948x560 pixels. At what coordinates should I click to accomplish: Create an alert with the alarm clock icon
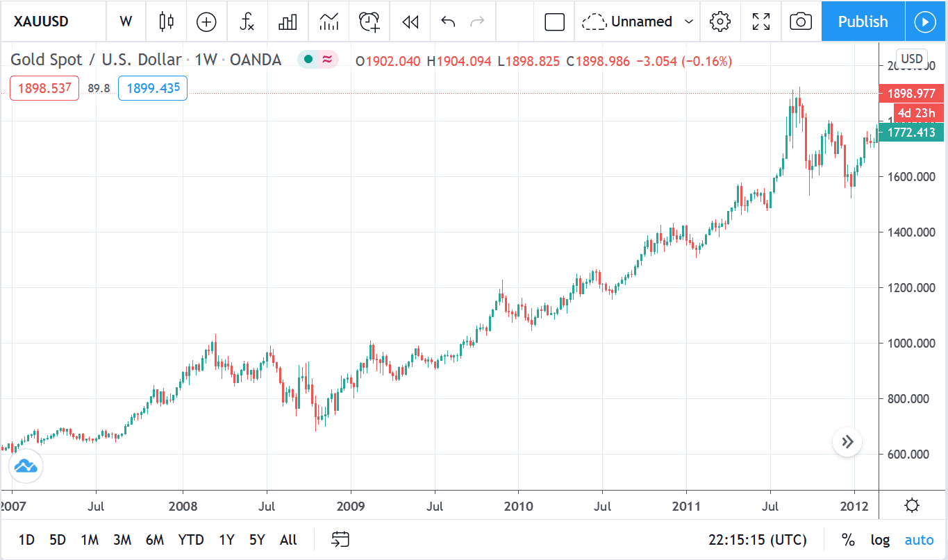click(x=369, y=22)
